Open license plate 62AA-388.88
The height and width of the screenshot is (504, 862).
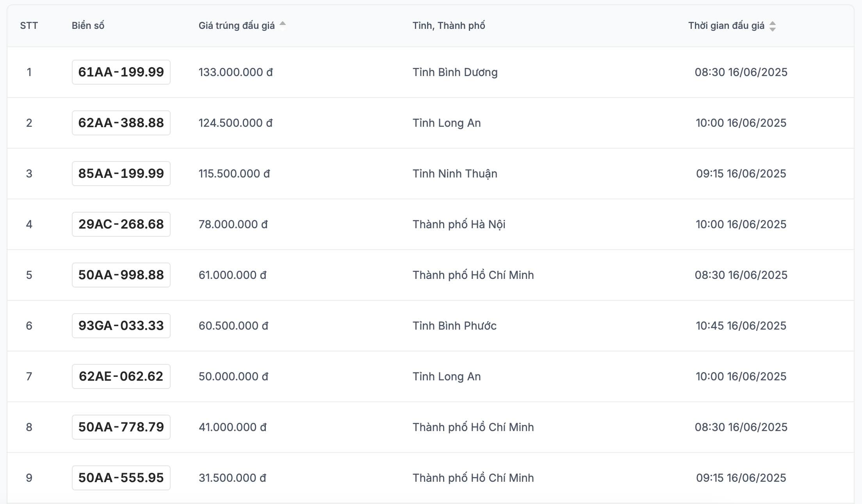point(121,123)
